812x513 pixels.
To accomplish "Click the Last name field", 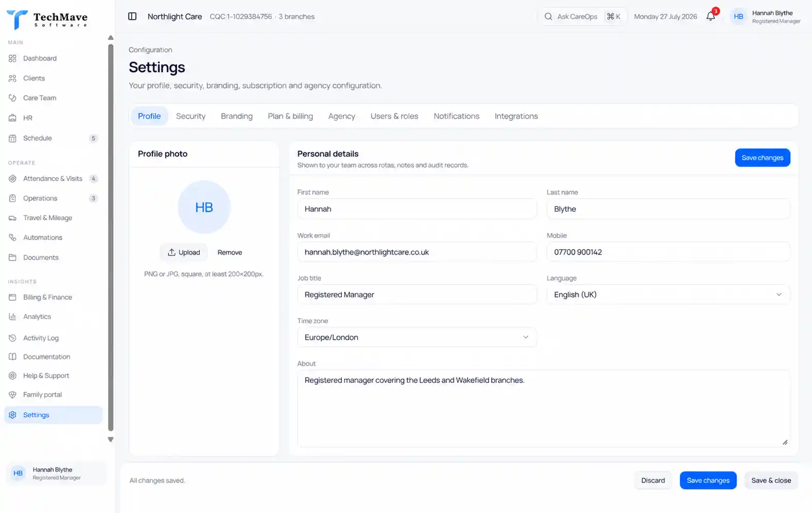I will tap(668, 209).
